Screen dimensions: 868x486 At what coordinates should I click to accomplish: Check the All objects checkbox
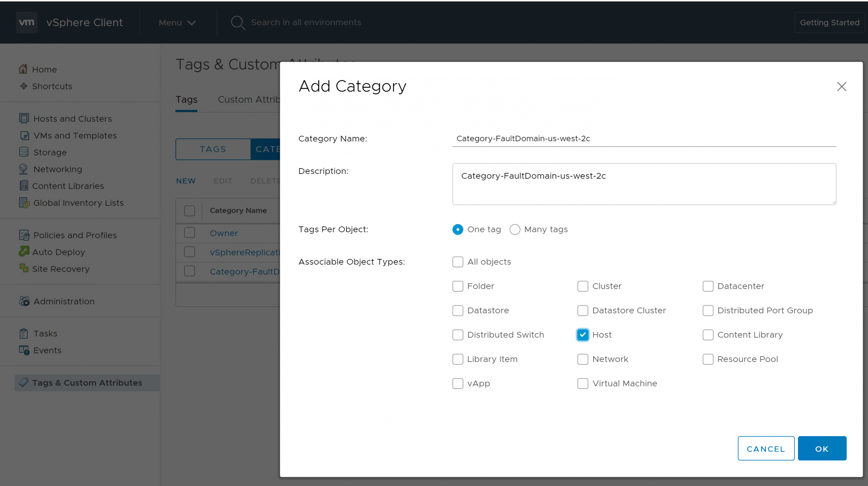pyautogui.click(x=457, y=262)
